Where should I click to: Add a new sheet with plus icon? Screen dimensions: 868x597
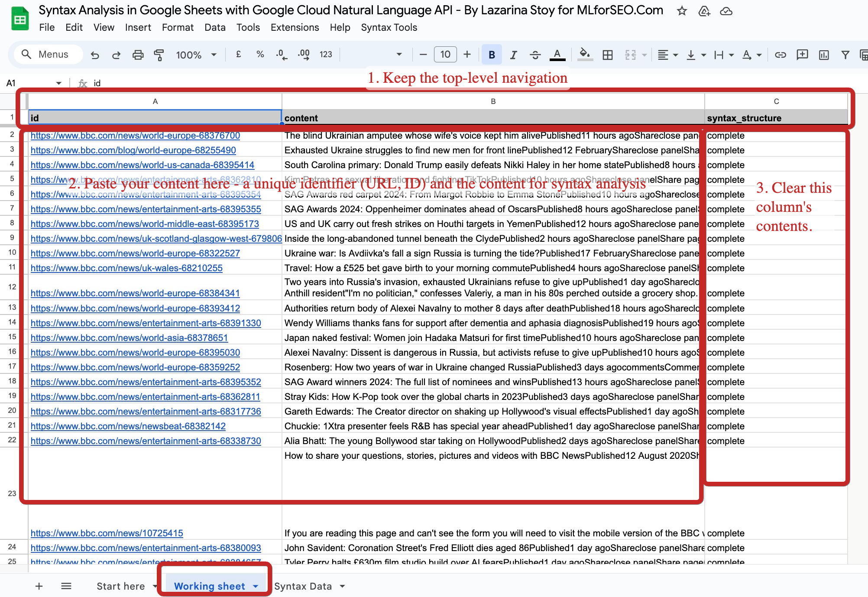tap(39, 586)
